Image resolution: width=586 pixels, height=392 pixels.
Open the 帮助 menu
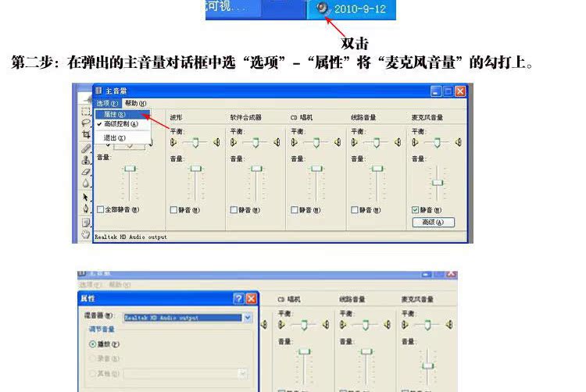135,103
